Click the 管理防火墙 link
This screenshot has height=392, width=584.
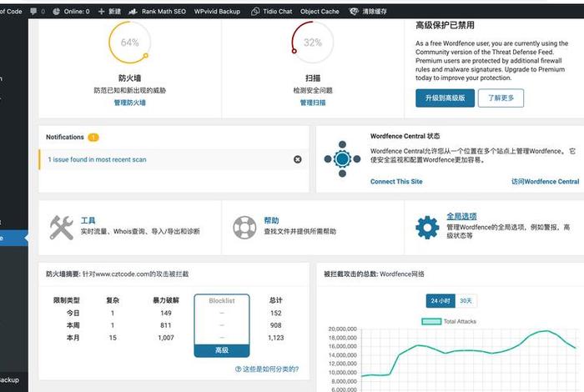click(129, 103)
